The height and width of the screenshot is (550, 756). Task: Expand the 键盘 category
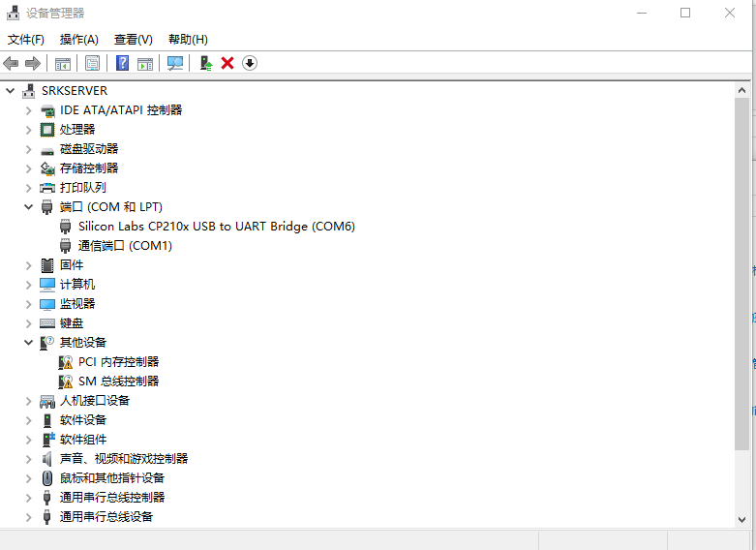point(29,323)
